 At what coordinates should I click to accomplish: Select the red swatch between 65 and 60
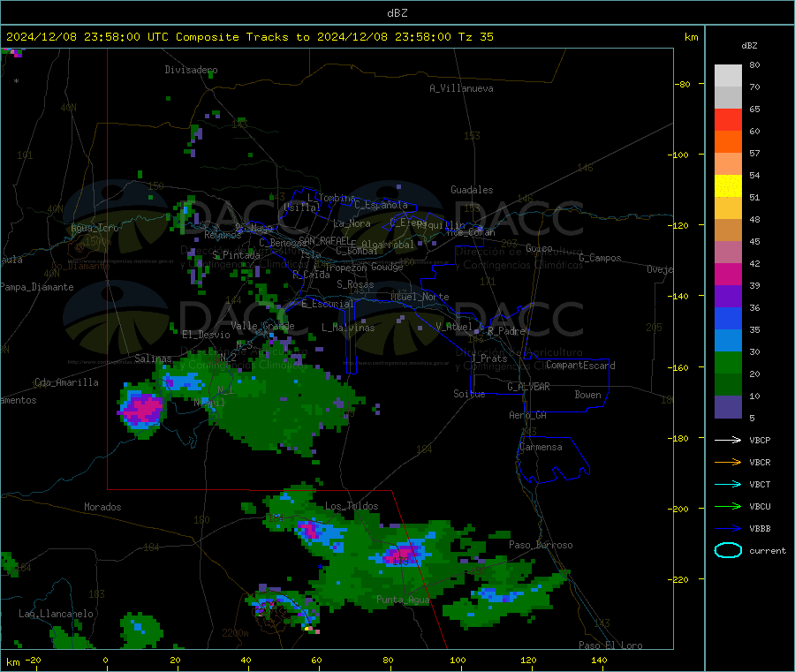click(x=728, y=119)
